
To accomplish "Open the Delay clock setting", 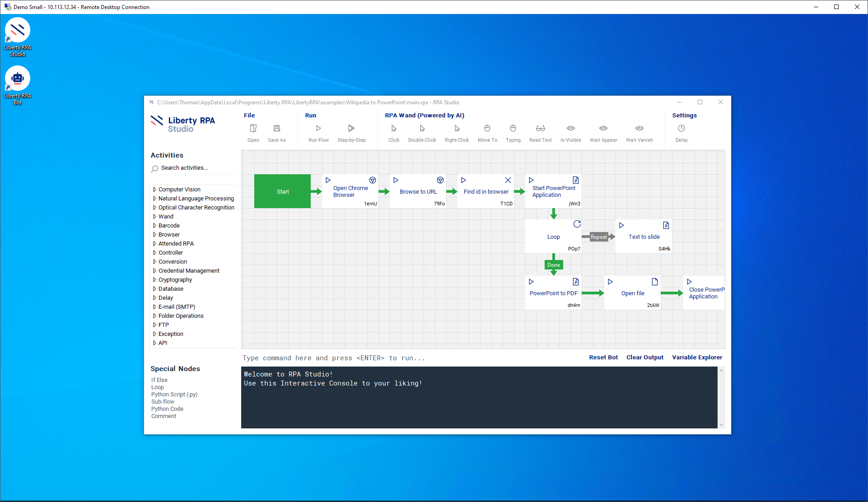I will click(681, 129).
